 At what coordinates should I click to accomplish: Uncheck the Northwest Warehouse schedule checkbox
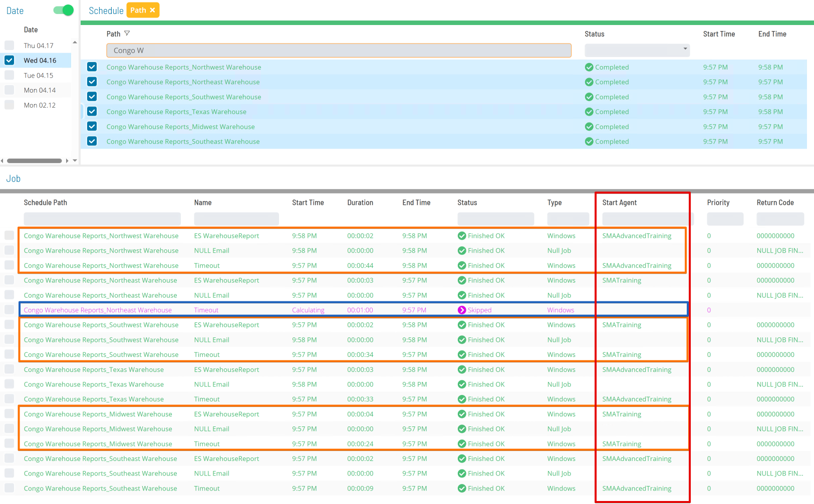tap(92, 67)
